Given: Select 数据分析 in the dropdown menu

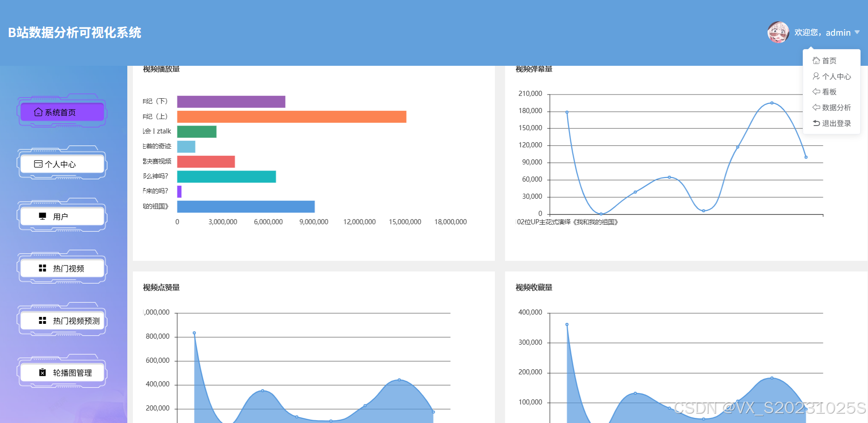Looking at the screenshot, I should [831, 107].
